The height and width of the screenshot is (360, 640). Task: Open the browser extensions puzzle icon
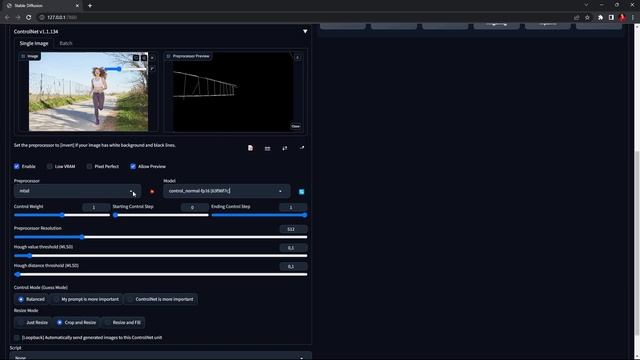click(x=600, y=18)
